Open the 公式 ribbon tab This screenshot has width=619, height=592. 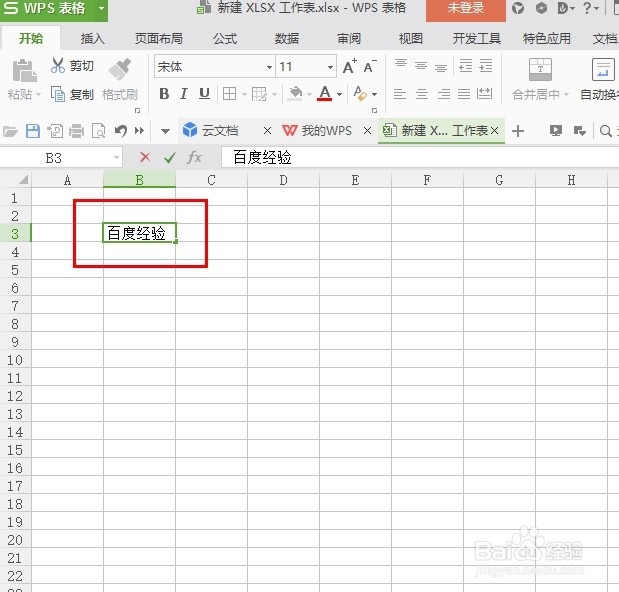click(225, 38)
